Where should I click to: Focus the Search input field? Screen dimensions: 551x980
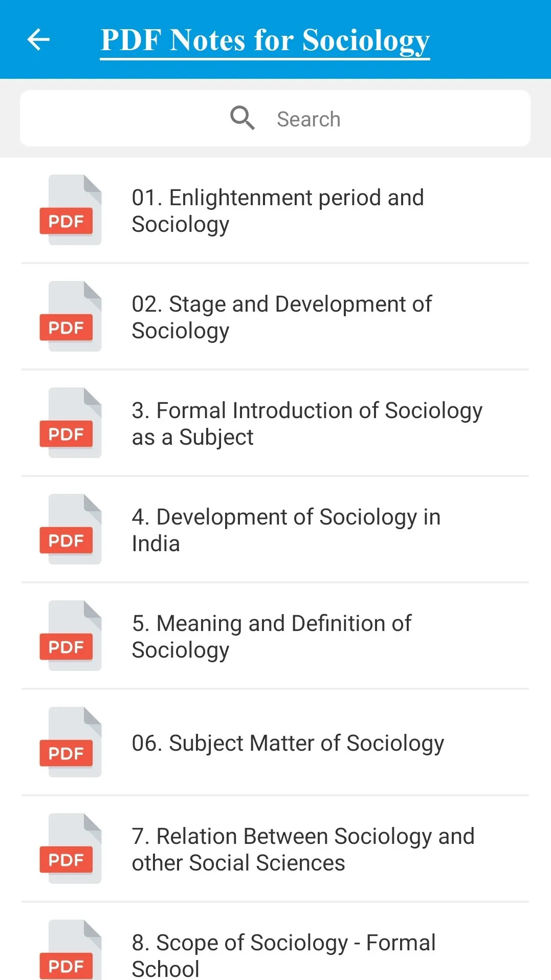(275, 118)
